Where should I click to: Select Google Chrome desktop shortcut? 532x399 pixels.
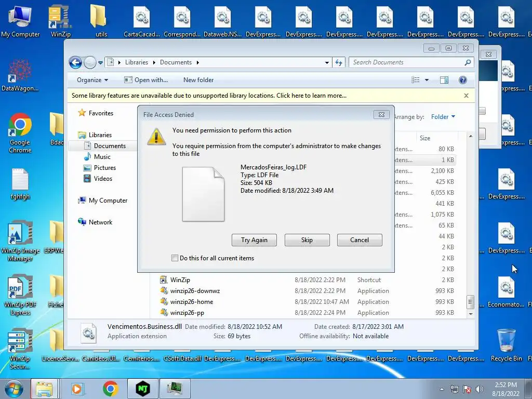[x=20, y=133]
